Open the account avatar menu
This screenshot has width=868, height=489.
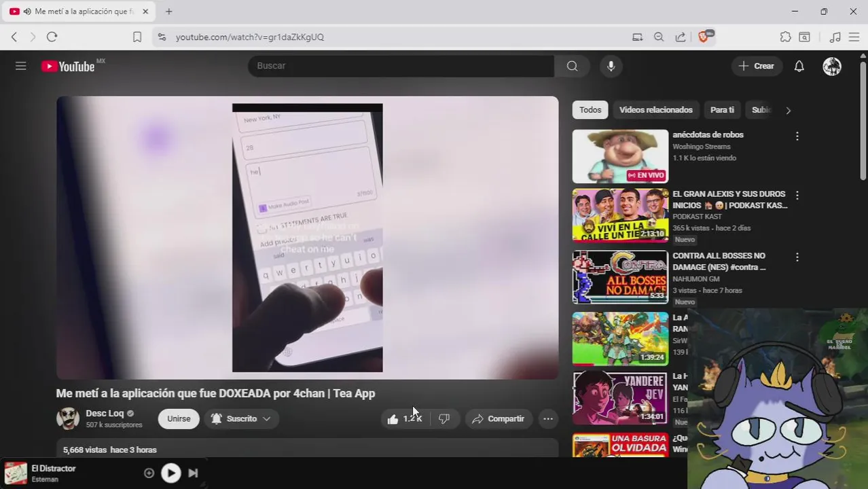(832, 66)
